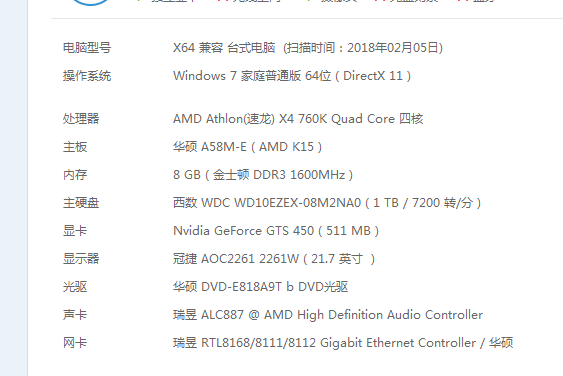Click the 网卡 label
563x376 pixels.
75,343
